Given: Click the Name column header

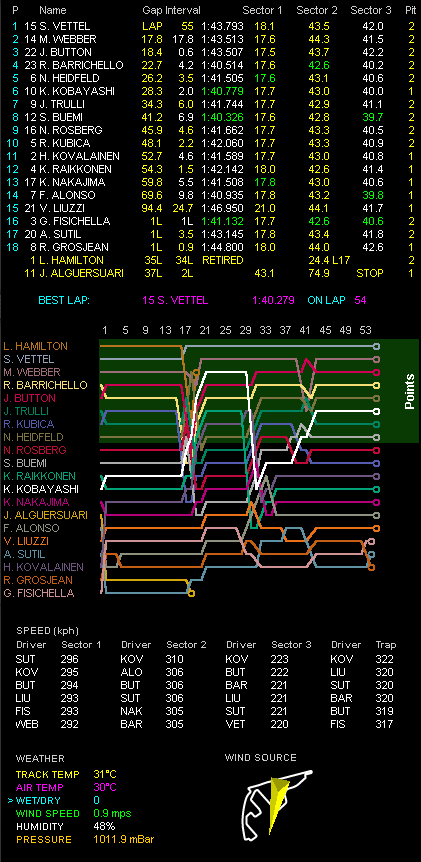Looking at the screenshot, I should 53,10.
